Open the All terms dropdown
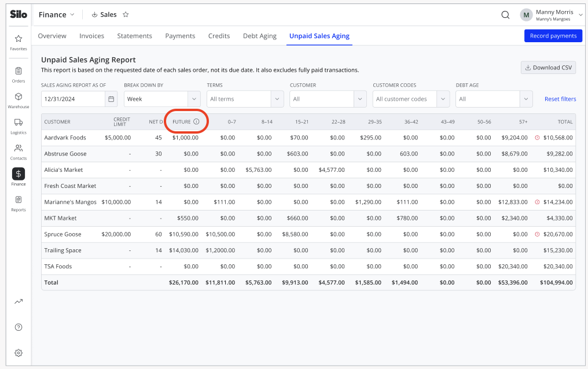This screenshot has height=369, width=588. click(245, 99)
